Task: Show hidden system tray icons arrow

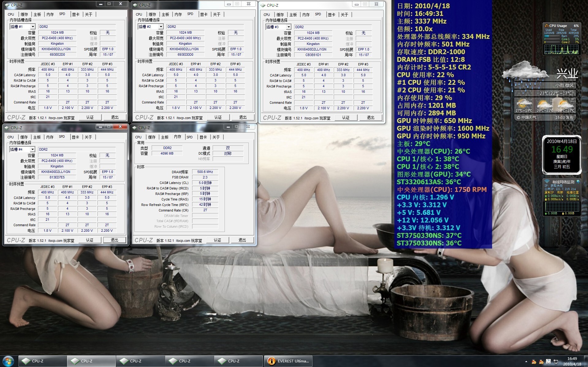Action: [526, 361]
